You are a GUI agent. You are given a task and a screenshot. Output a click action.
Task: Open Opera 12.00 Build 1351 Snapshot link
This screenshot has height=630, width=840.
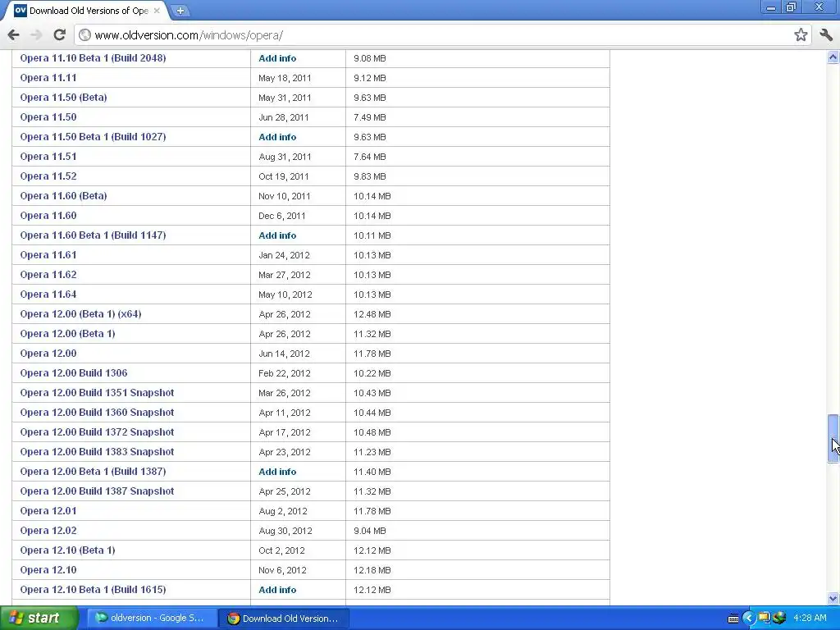coord(97,393)
